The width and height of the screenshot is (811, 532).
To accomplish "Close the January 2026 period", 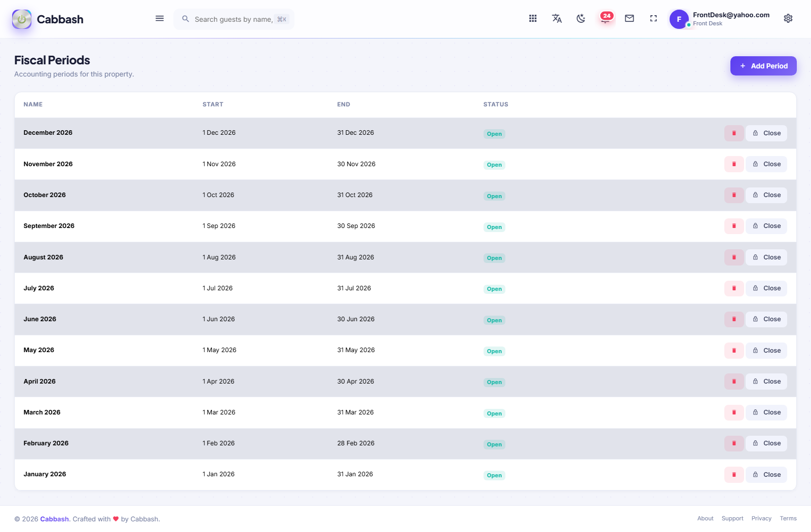I will 766,475.
